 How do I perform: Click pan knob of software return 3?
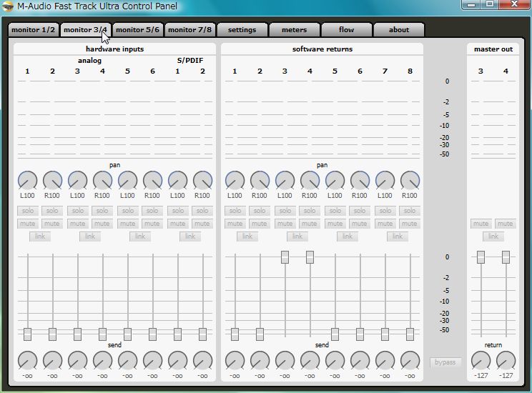(x=285, y=180)
